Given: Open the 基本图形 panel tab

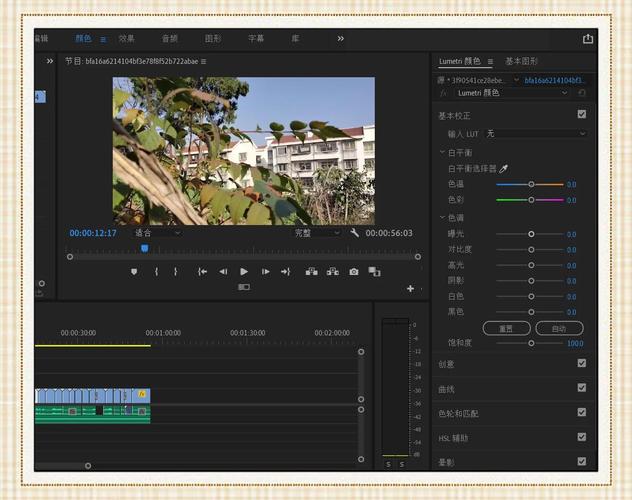Looking at the screenshot, I should coord(522,61).
